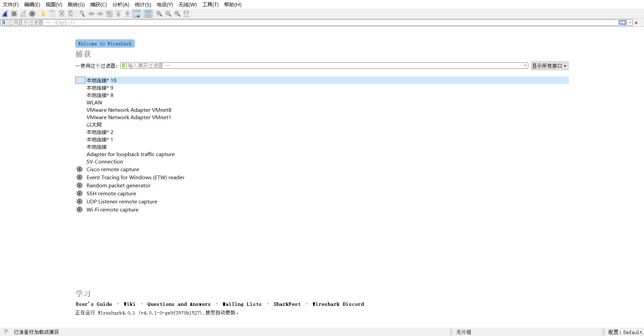Add a display filter button plus
The image size is (644, 336).
tap(636, 23)
